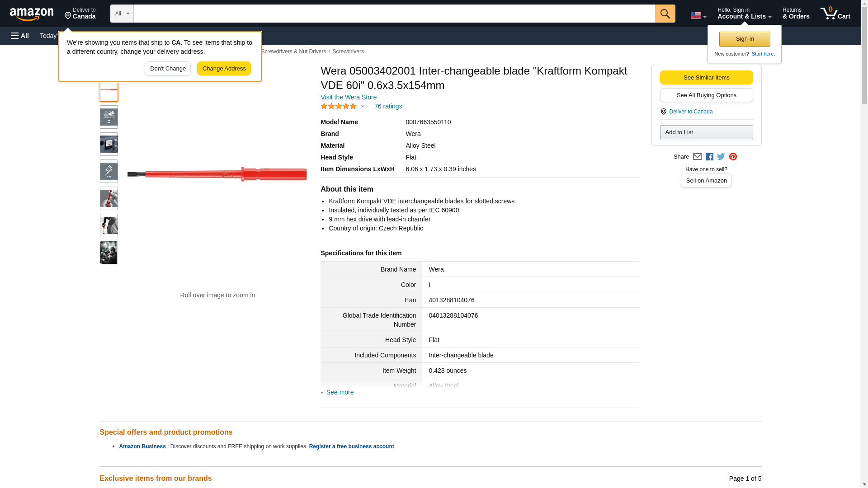
Task: Open Returns & Orders
Action: click(796, 14)
